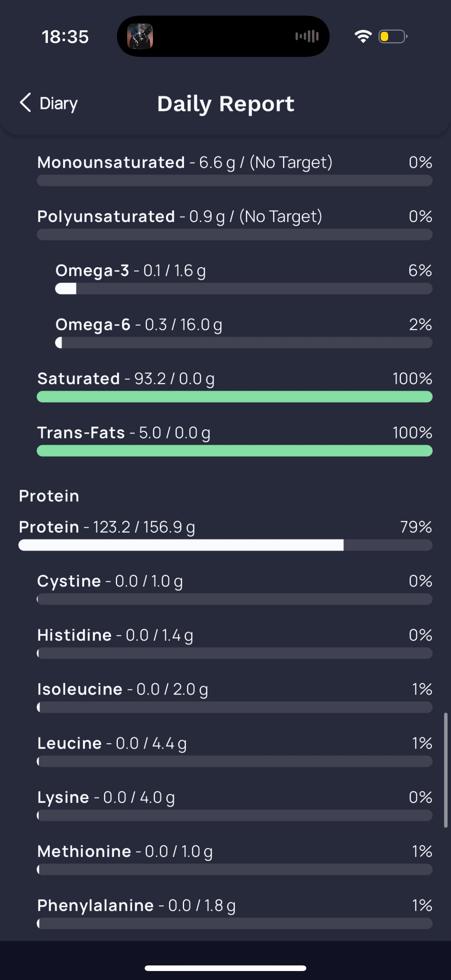Open Trans-Fats nutrient details
The image size is (451, 980).
click(x=234, y=440)
